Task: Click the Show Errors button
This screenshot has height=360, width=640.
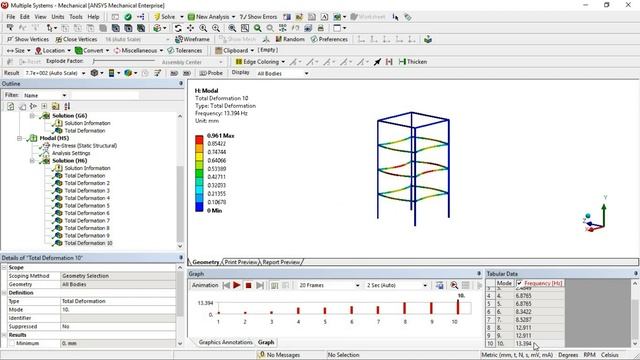Action: (258, 17)
